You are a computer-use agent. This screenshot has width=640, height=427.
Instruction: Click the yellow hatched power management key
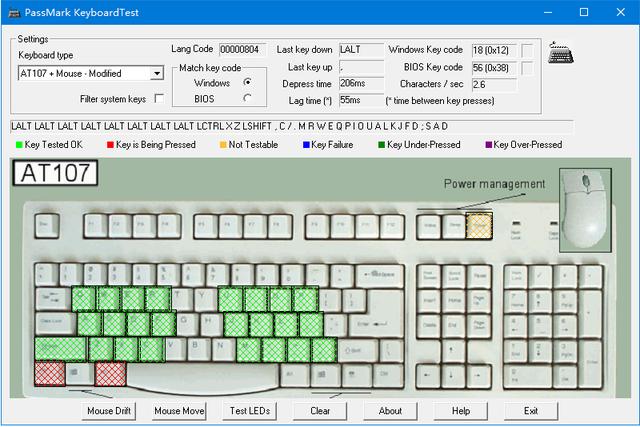(479, 225)
